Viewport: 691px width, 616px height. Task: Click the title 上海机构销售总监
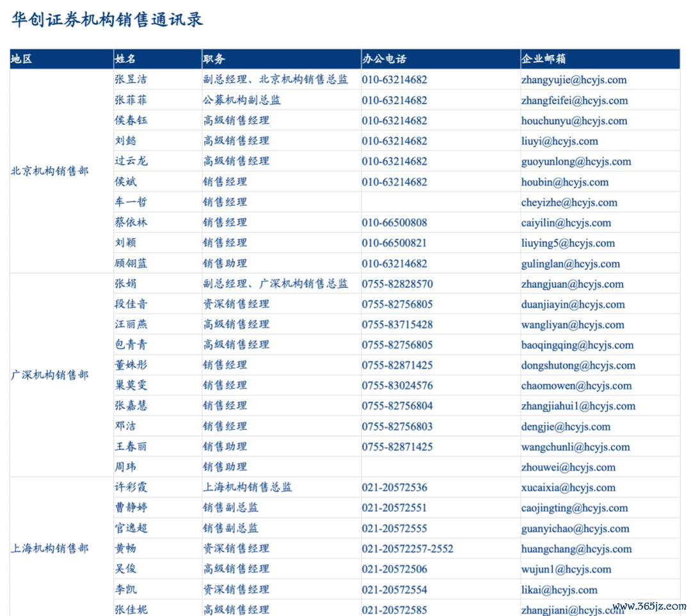[247, 487]
